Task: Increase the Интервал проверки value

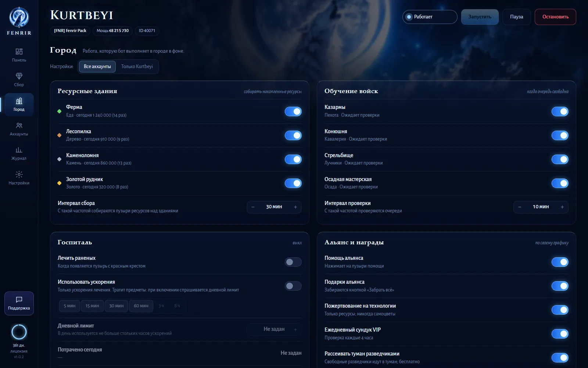Action: (562, 207)
